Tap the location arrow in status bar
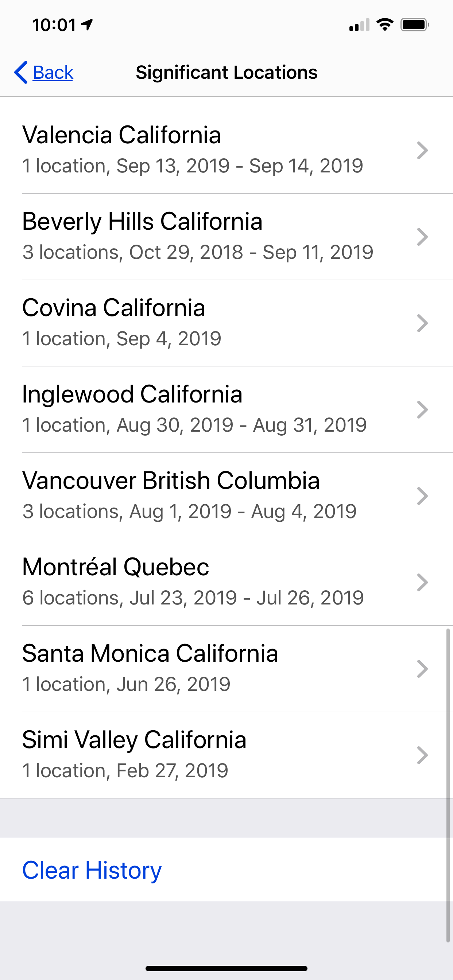Screen dimensions: 453x980 pyautogui.click(x=87, y=25)
